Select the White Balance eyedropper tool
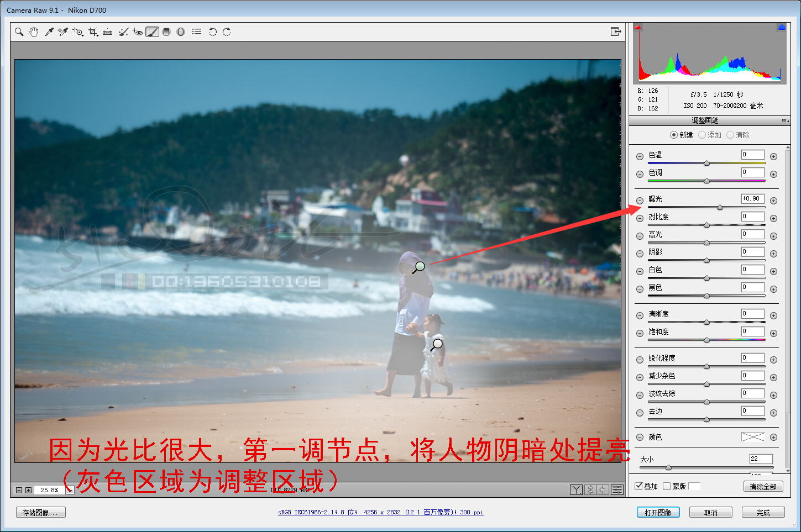 (49, 32)
